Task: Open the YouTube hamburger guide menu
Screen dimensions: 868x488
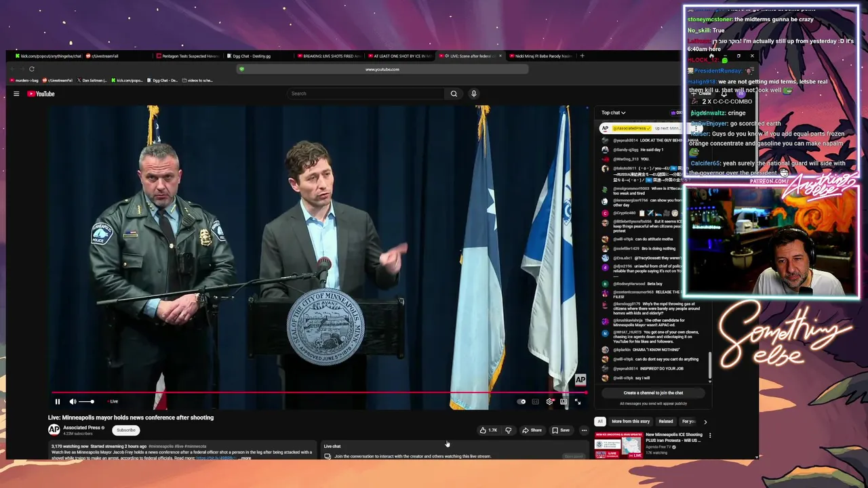Action: pos(16,94)
